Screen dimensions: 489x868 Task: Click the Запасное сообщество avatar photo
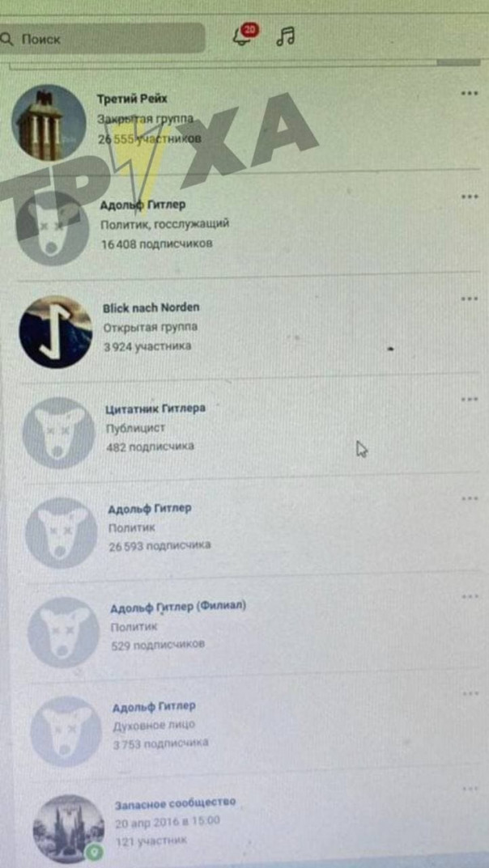tap(69, 828)
